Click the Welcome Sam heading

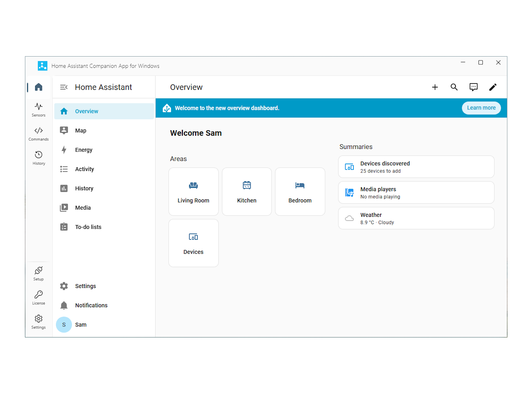(x=196, y=133)
